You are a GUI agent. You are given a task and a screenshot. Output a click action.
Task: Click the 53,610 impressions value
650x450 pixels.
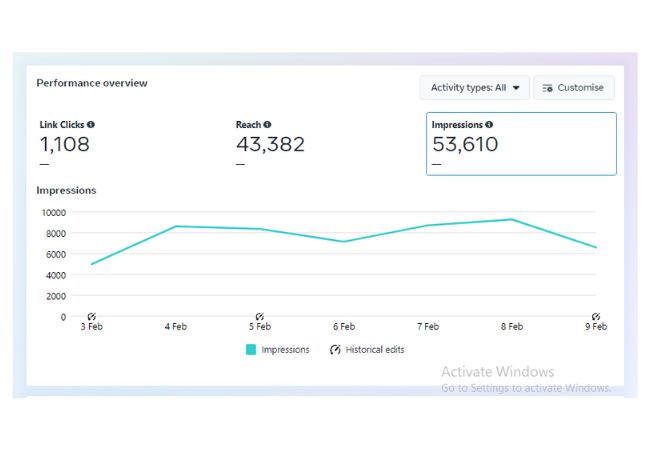465,144
